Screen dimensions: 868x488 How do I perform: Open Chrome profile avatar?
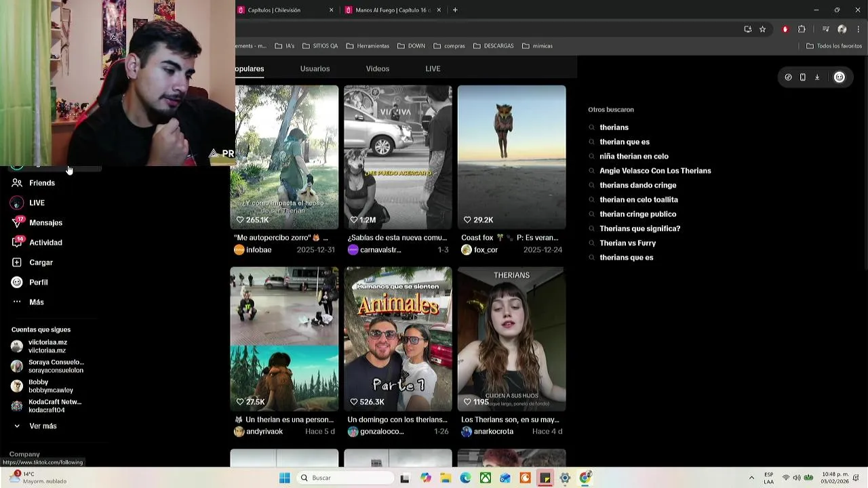842,29
